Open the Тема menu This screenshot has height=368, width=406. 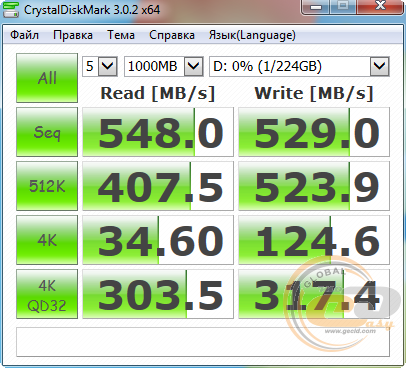coord(121,35)
